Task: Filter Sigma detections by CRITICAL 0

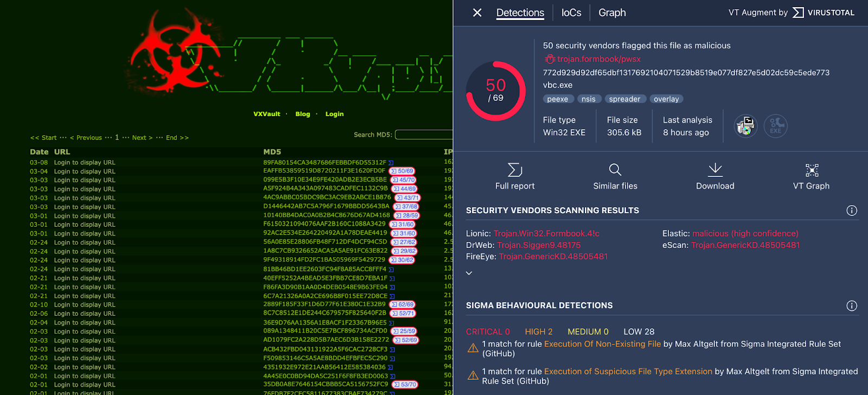Action: pyautogui.click(x=488, y=332)
